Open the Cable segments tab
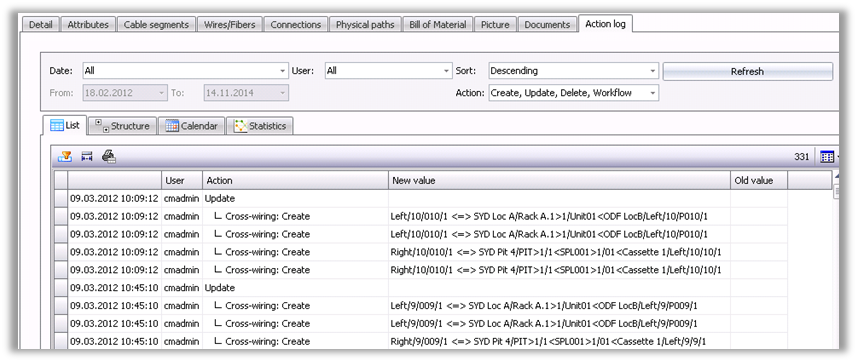Image resolution: width=857 pixels, height=362 pixels. (x=156, y=25)
